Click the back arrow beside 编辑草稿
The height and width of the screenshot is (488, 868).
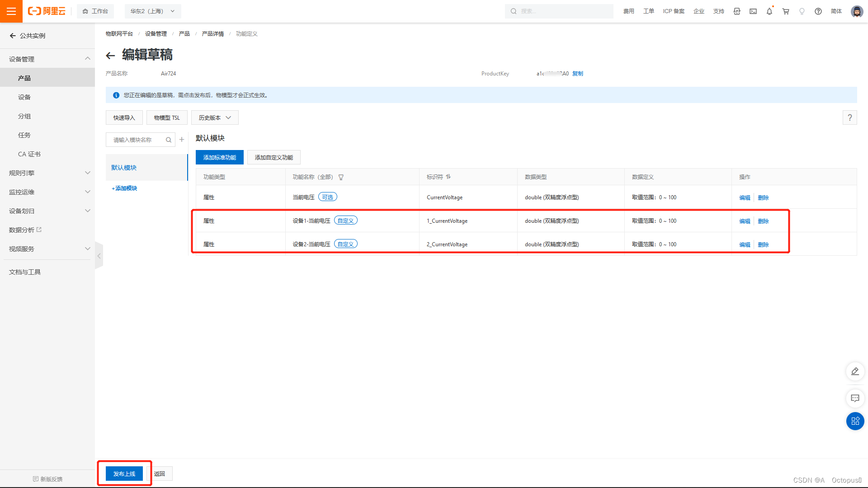(110, 55)
